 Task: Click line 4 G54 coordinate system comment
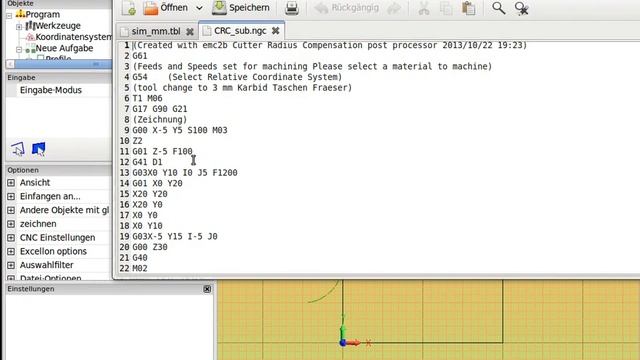[x=237, y=77]
